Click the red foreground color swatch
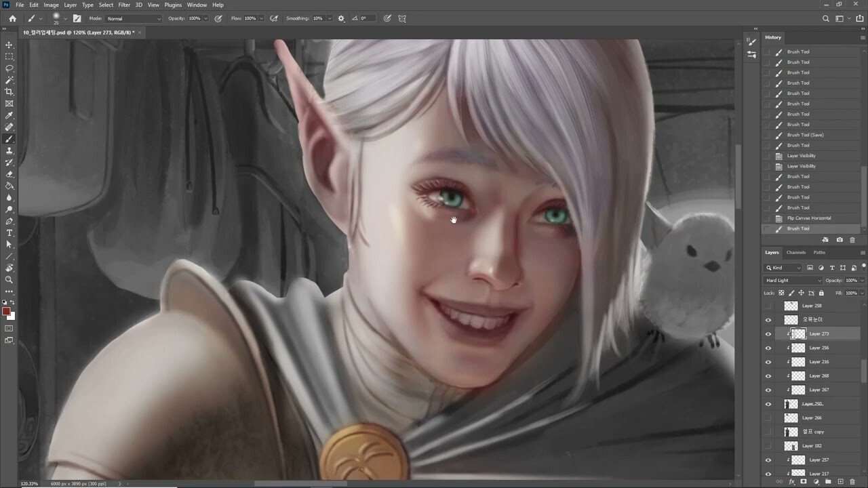The height and width of the screenshot is (488, 868). pyautogui.click(x=6, y=312)
